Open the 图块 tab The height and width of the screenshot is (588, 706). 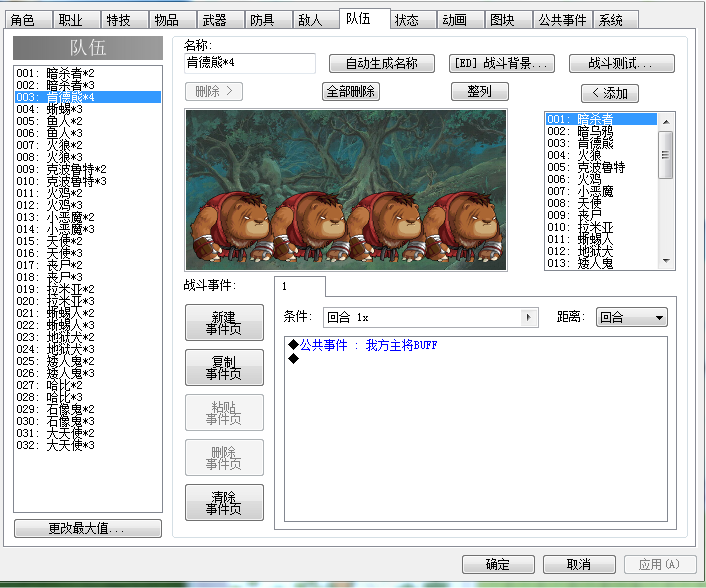pyautogui.click(x=509, y=20)
